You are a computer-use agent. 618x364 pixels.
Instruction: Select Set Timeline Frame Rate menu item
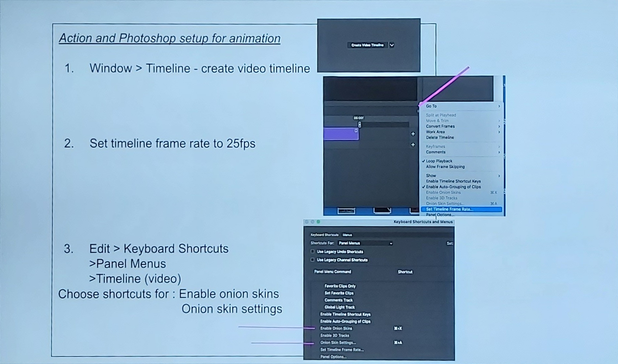pyautogui.click(x=461, y=209)
